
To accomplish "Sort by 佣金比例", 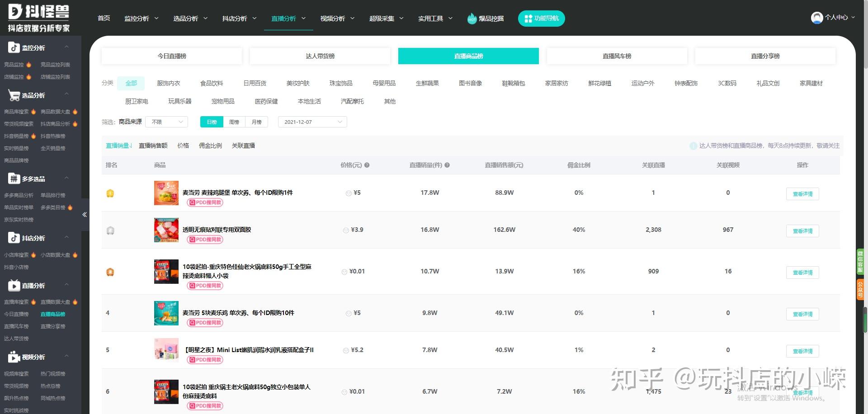I will point(210,146).
